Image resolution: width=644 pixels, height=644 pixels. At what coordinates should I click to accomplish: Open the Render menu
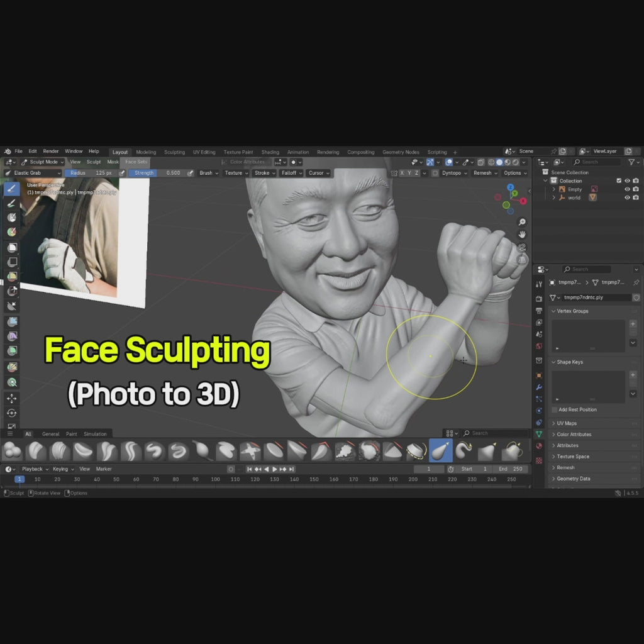pos(51,152)
